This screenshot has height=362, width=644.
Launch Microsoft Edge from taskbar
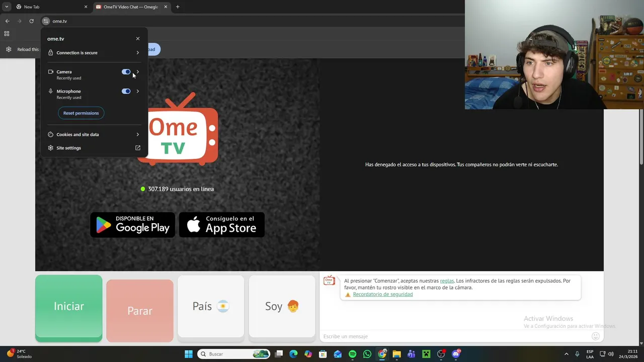(293, 354)
